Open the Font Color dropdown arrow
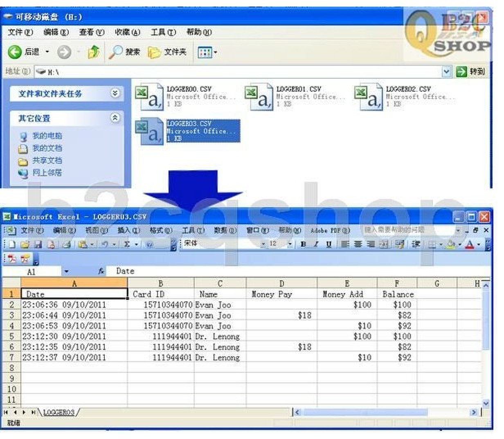The image size is (504, 439). pyautogui.click(x=478, y=245)
